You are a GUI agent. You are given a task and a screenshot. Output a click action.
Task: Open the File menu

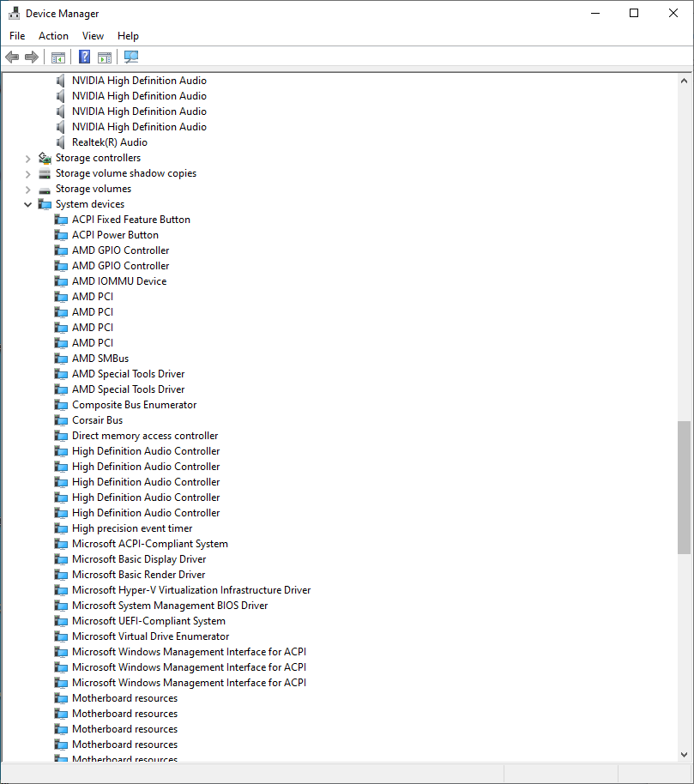17,36
